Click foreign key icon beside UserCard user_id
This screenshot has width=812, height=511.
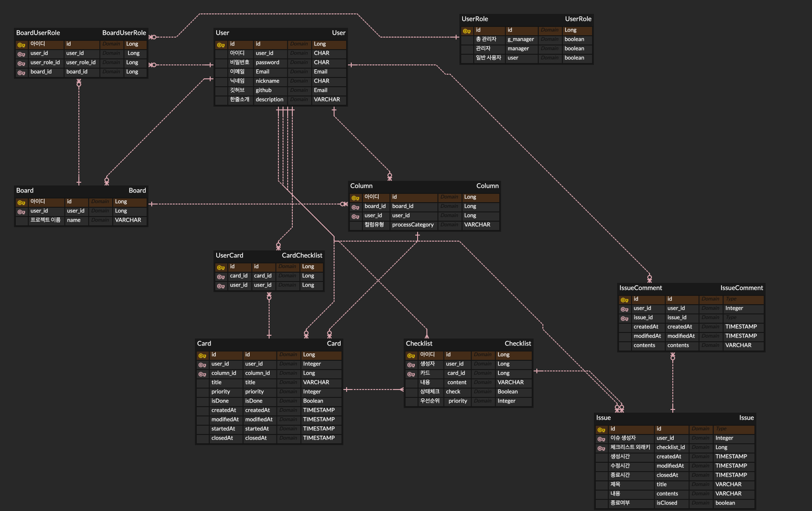click(x=221, y=286)
